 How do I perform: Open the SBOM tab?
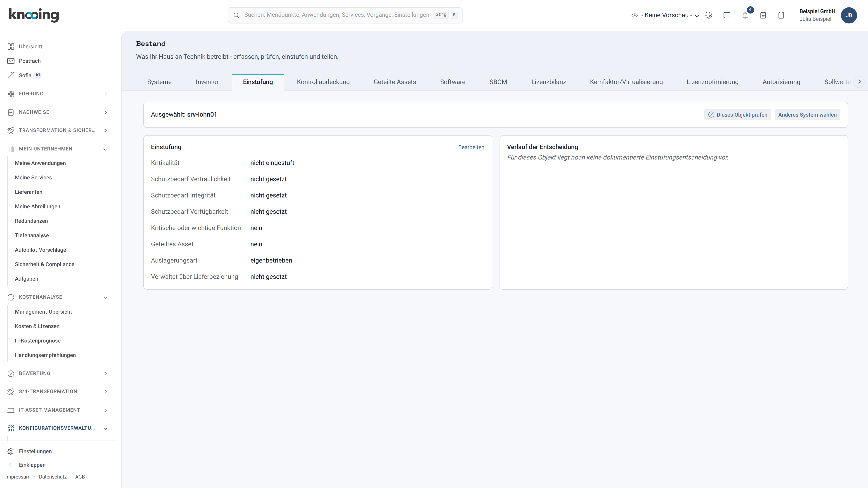pyautogui.click(x=498, y=82)
